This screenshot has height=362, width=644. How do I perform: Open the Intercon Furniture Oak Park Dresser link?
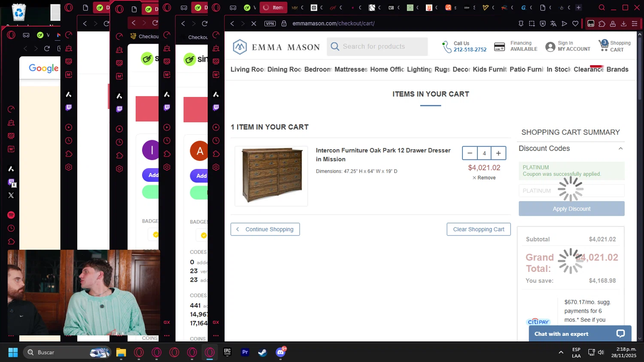tap(383, 155)
